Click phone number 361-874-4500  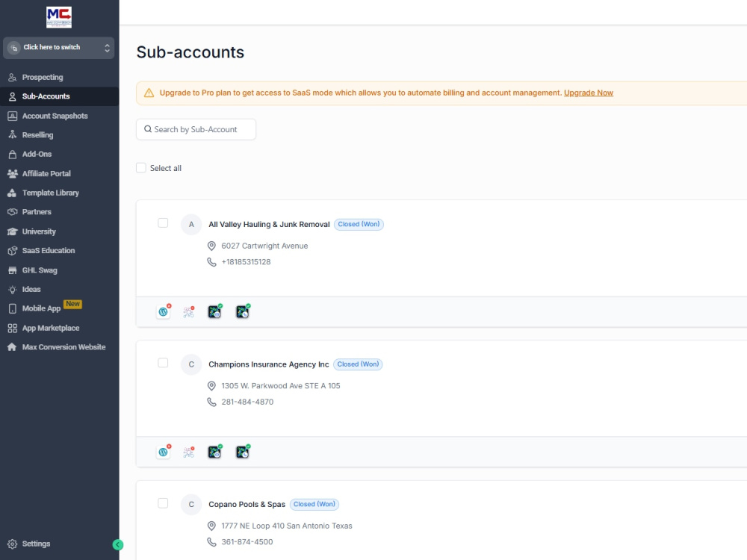[247, 542]
